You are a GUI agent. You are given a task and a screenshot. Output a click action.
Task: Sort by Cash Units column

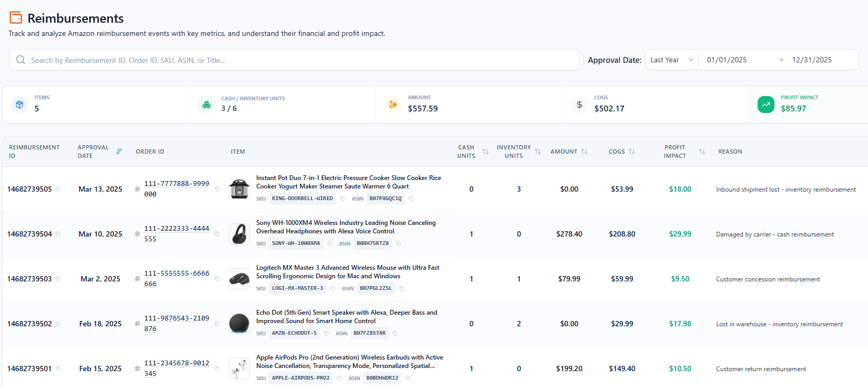(485, 152)
